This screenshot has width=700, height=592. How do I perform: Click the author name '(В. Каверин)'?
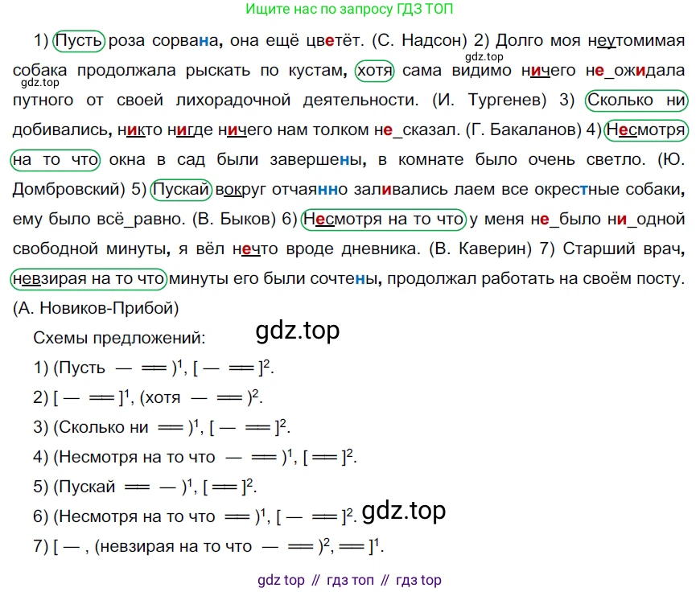[x=480, y=249]
